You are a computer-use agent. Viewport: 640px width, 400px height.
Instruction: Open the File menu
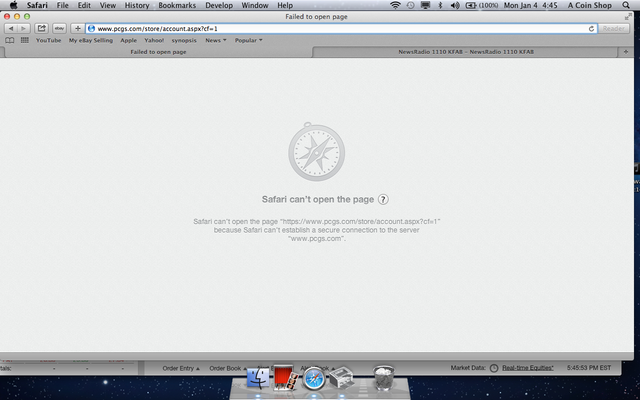click(x=62, y=5)
